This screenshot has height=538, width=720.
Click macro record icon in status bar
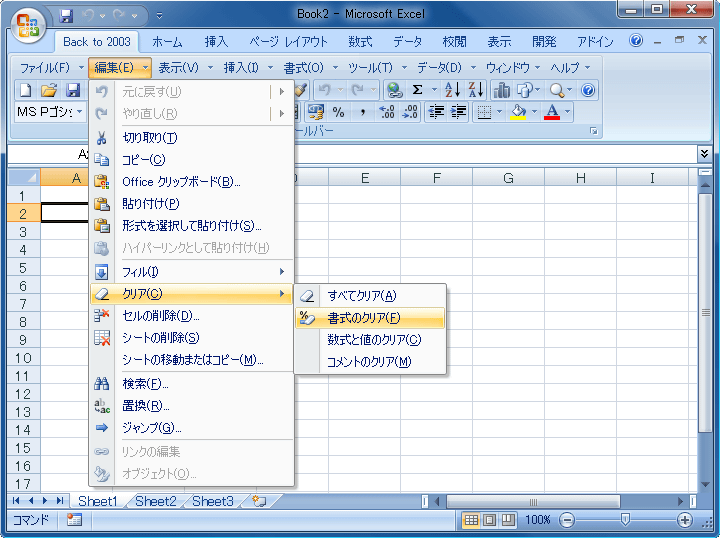coord(74,520)
